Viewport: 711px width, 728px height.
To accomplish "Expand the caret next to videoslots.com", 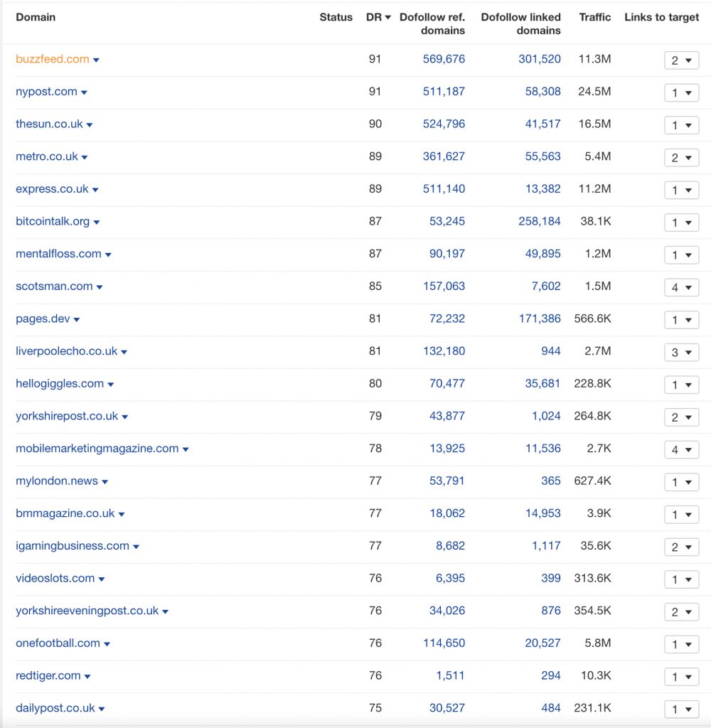I will (x=102, y=579).
